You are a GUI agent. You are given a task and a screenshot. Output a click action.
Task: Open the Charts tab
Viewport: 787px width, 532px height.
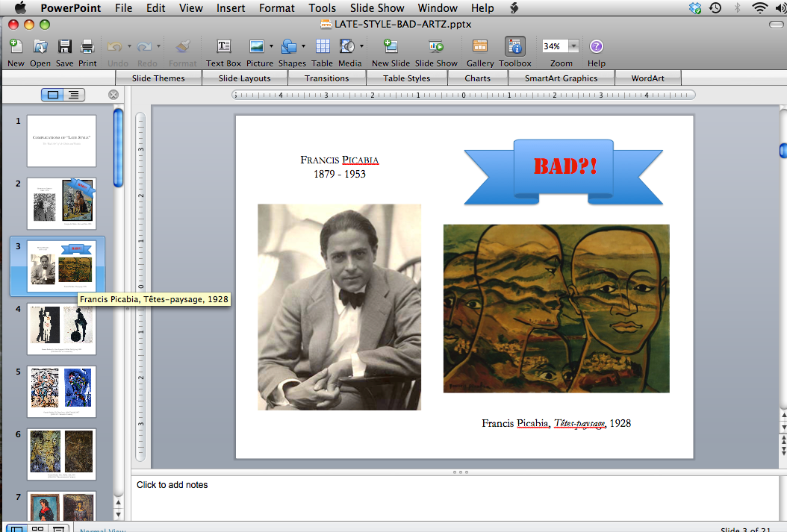477,78
